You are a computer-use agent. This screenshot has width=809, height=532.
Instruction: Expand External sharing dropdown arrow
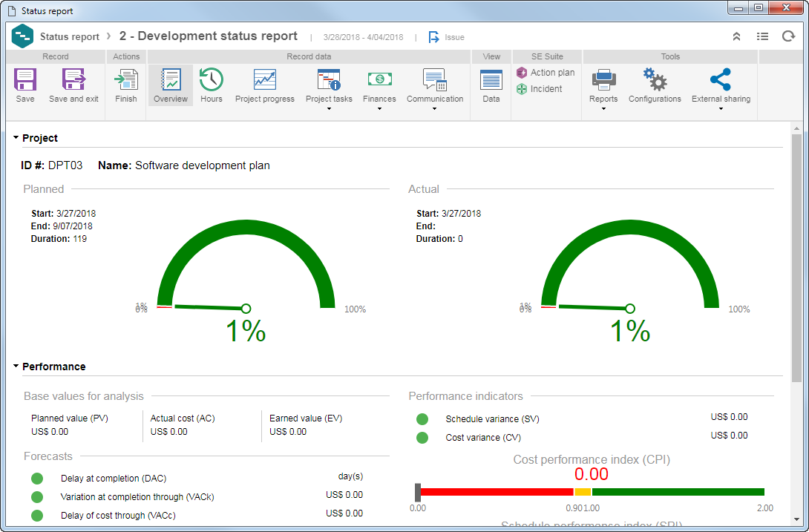pos(721,109)
